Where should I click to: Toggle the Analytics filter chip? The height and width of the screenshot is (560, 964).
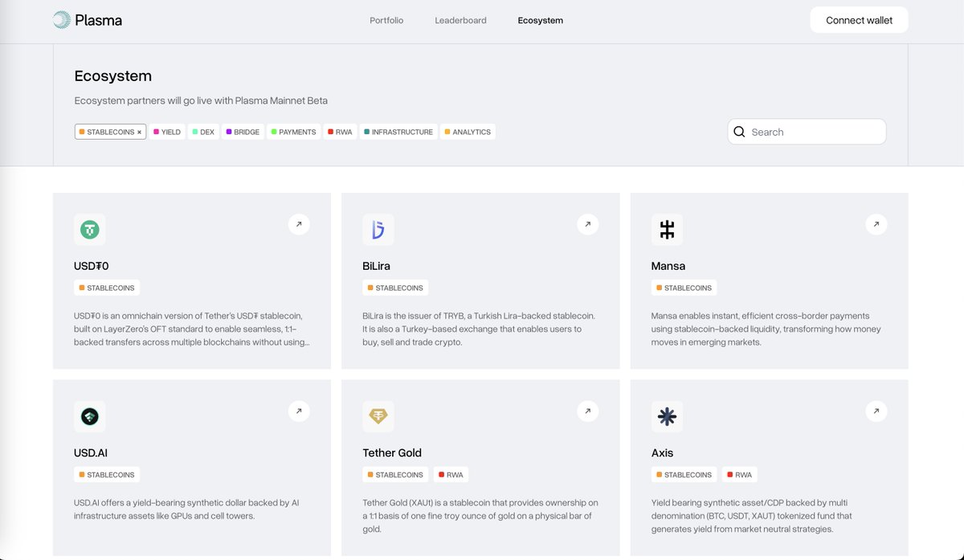(468, 132)
